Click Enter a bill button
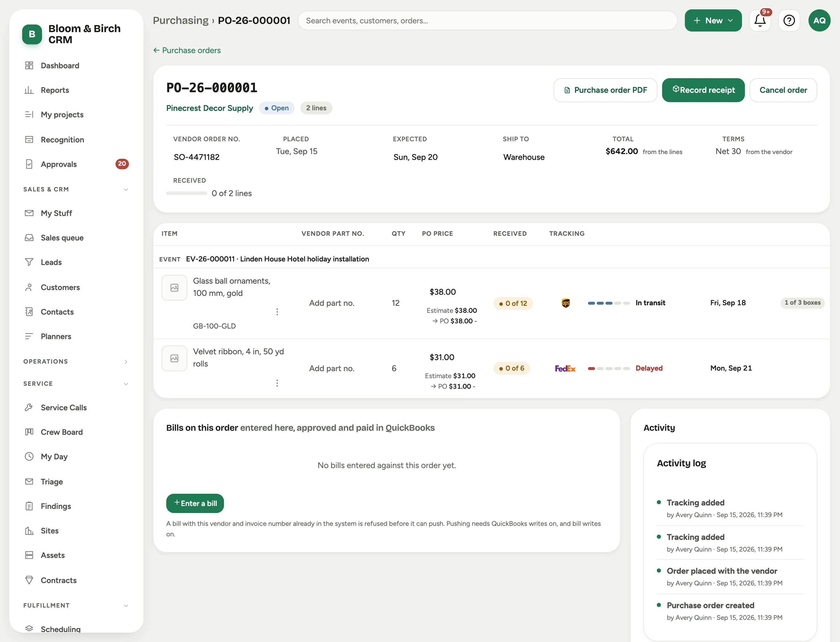The image size is (840, 642). pyautogui.click(x=195, y=504)
